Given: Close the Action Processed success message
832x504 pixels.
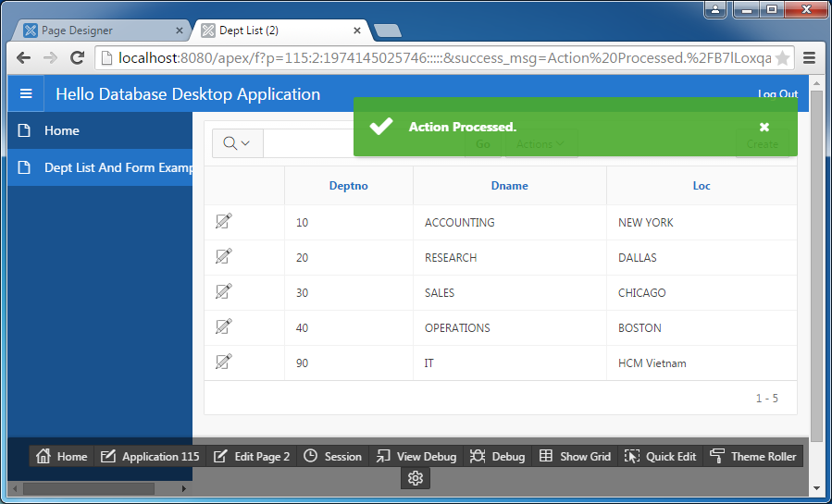Looking at the screenshot, I should [764, 127].
